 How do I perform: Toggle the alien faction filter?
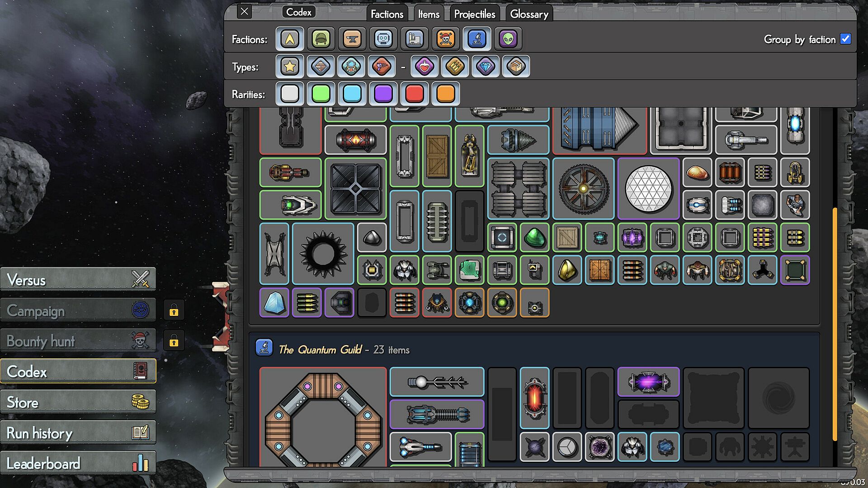(x=508, y=39)
